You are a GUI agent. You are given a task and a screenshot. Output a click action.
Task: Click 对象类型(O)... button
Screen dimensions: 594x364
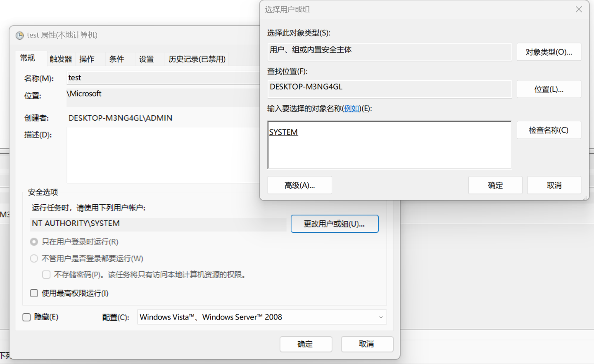[549, 52]
